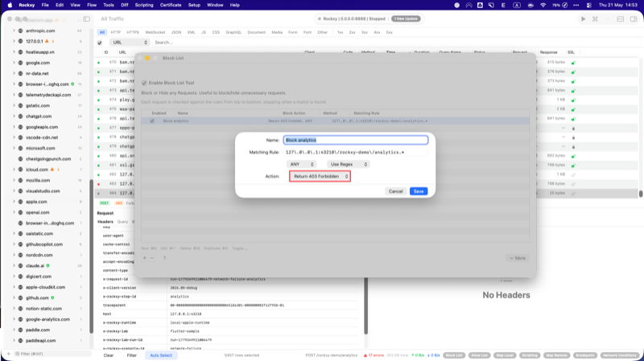Click the minus remove-rule icon in Block List
This screenshot has width=644, height=361.
point(152,258)
